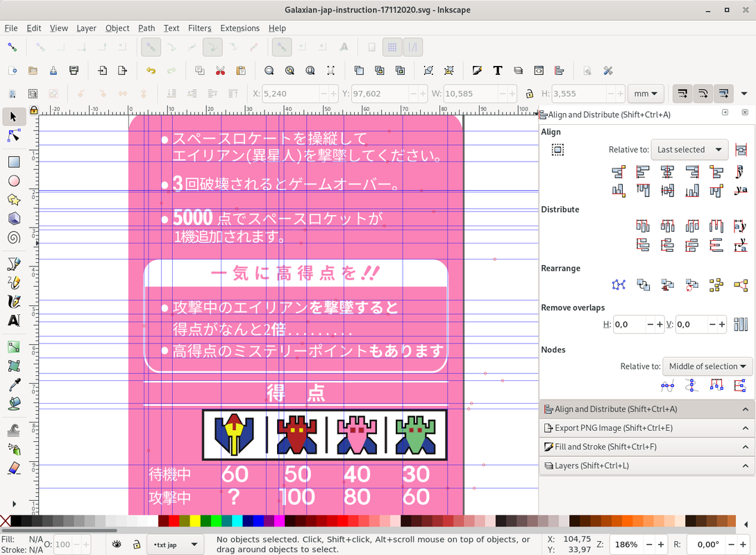Image resolution: width=756 pixels, height=555 pixels.
Task: Open the toolbar overflow arrow
Action: pyautogui.click(x=744, y=94)
